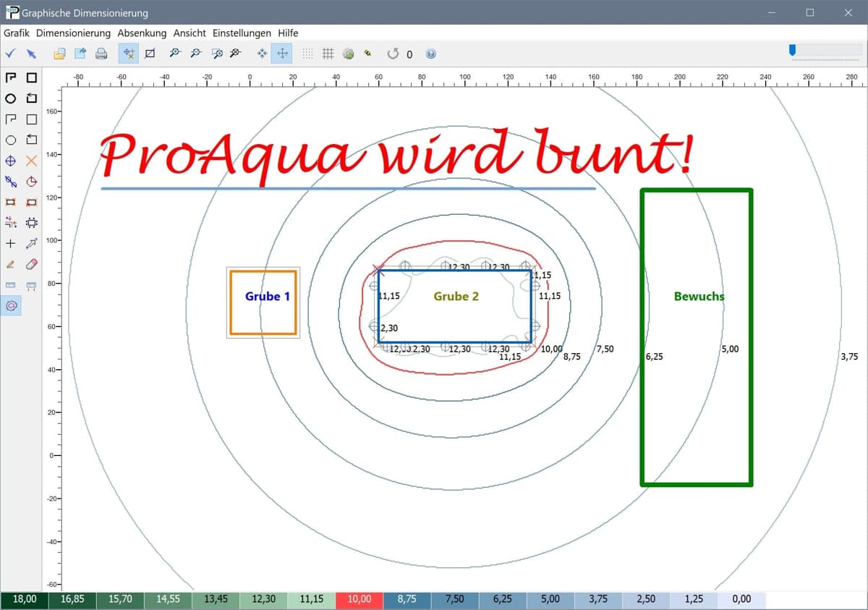Choose the bold circle drawing tool
The height and width of the screenshot is (610, 868).
11,98
